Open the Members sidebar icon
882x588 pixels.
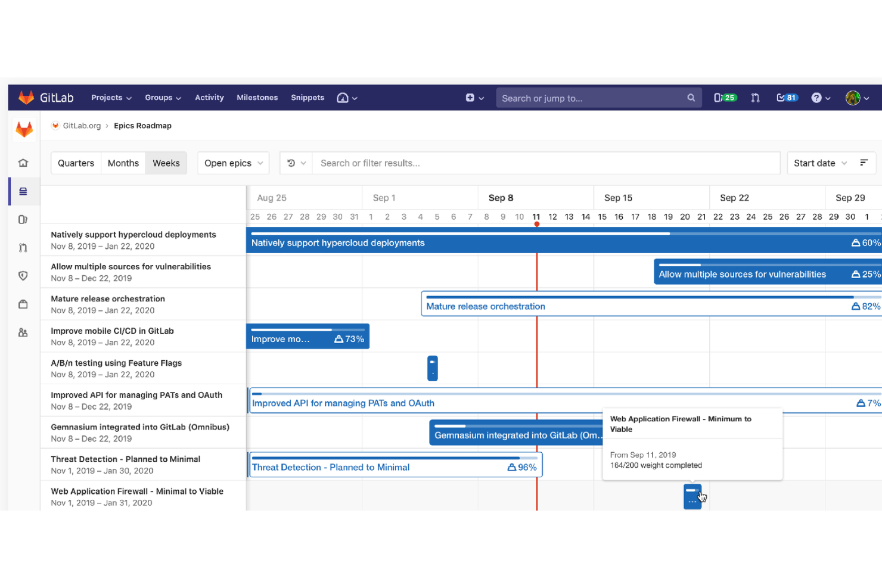point(23,332)
